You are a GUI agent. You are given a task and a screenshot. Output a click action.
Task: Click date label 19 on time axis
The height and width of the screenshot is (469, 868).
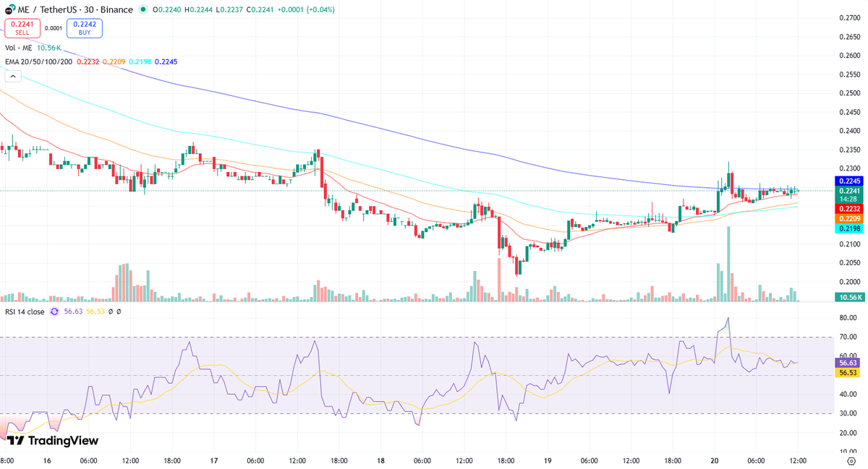pyautogui.click(x=548, y=460)
